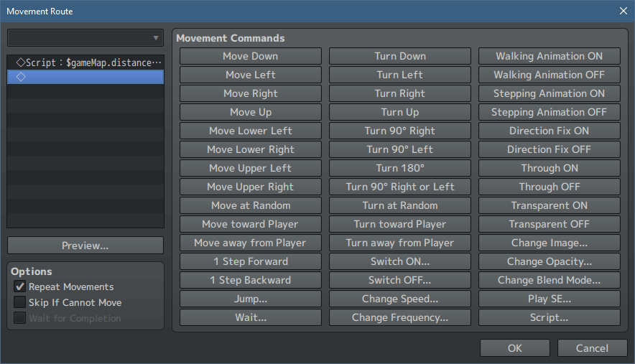Add the Turn 180° command
The image size is (635, 364).
click(400, 168)
